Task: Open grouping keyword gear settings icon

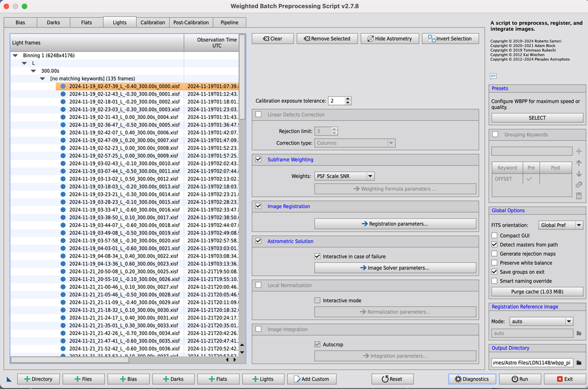Action: (x=579, y=184)
